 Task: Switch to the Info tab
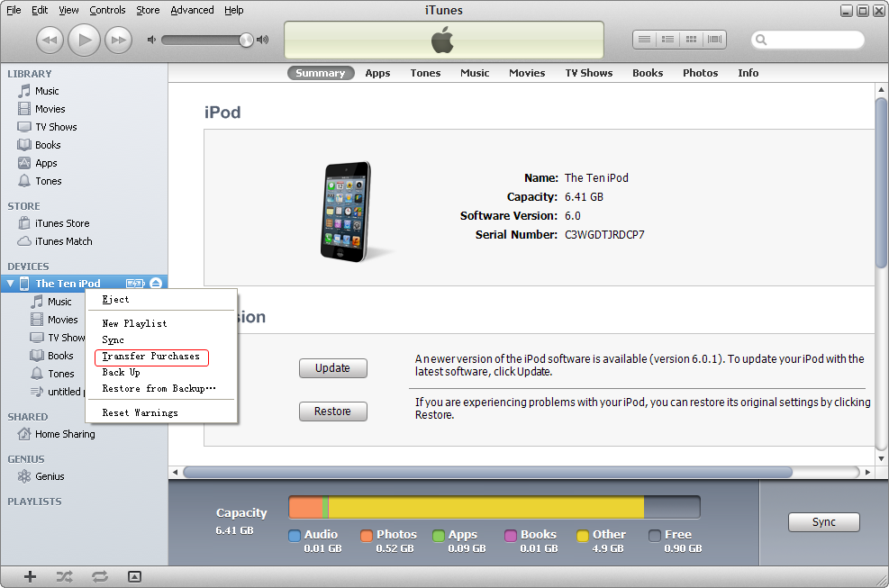click(x=748, y=73)
